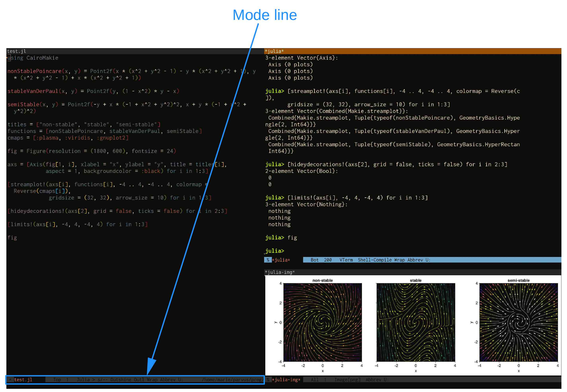Click the stableVanDerPaul definition line
Viewport: 567px width, 392px height.
[93, 91]
